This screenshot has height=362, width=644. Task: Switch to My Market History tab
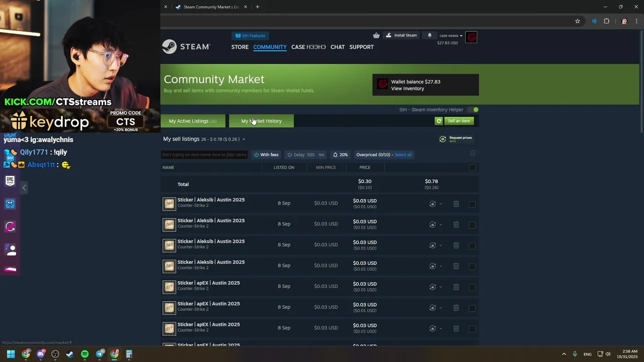pos(261,121)
